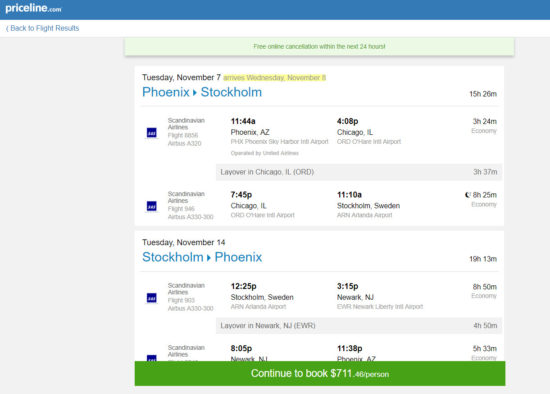Image resolution: width=550 pixels, height=394 pixels.
Task: Click 'Phoenix, AZ' departure city at 11:44a
Action: [250, 132]
